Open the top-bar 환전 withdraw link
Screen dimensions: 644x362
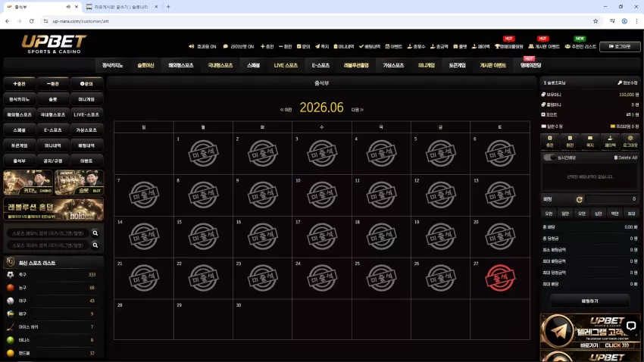pyautogui.click(x=285, y=46)
